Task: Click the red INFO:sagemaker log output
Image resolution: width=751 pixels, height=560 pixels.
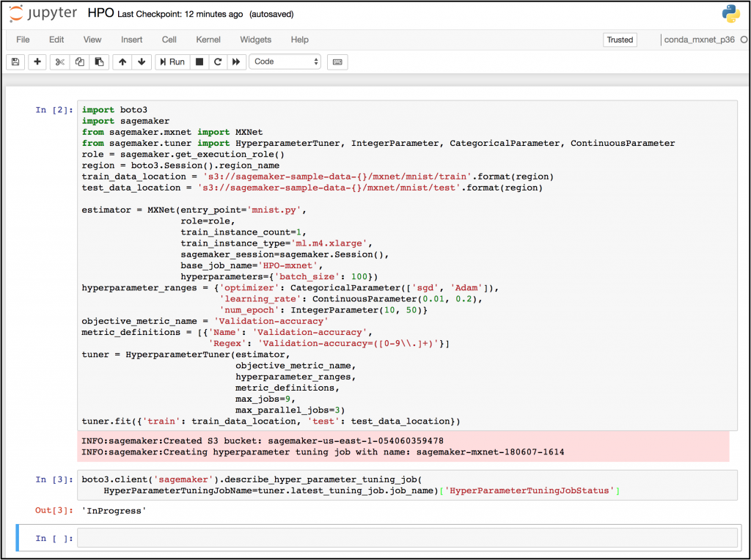Action: (x=403, y=446)
